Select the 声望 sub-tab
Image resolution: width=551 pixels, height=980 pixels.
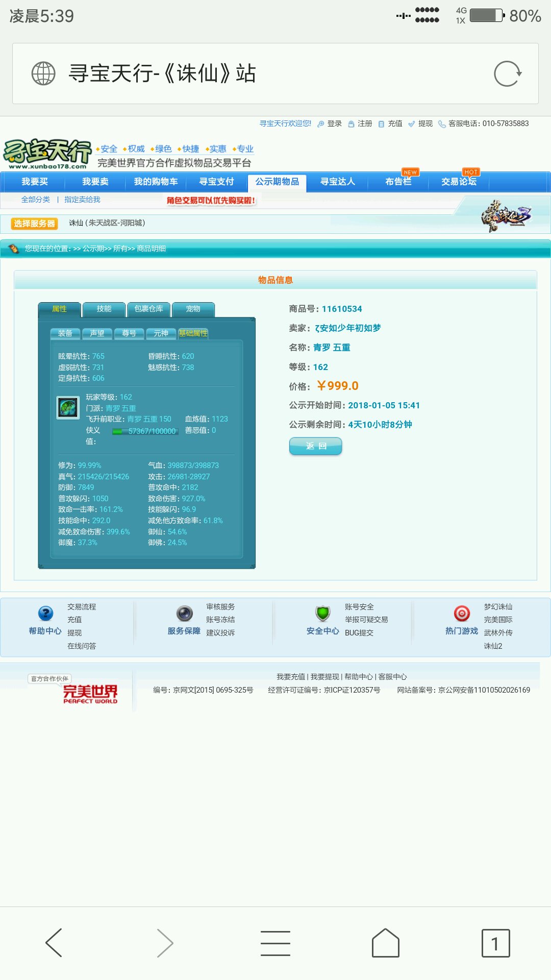pos(97,333)
